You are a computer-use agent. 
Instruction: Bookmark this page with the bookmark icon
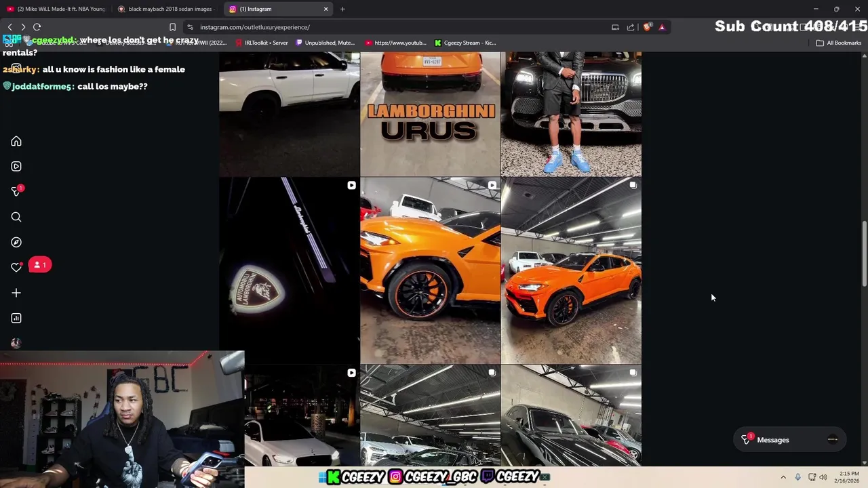point(172,27)
